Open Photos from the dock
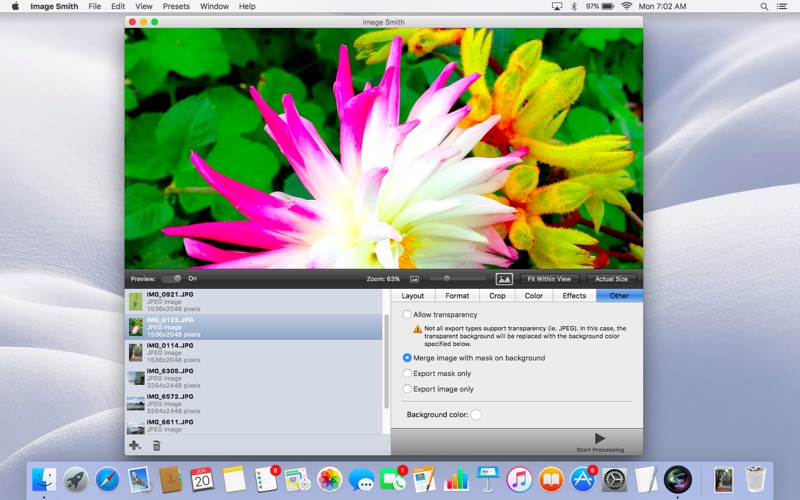This screenshot has width=800, height=500. (329, 480)
